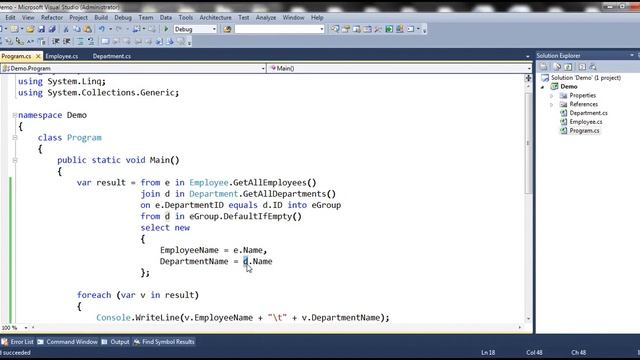Image resolution: width=640 pixels, height=360 pixels.
Task: Click 'GetAllEmployees' in the code
Action: click(x=270, y=182)
